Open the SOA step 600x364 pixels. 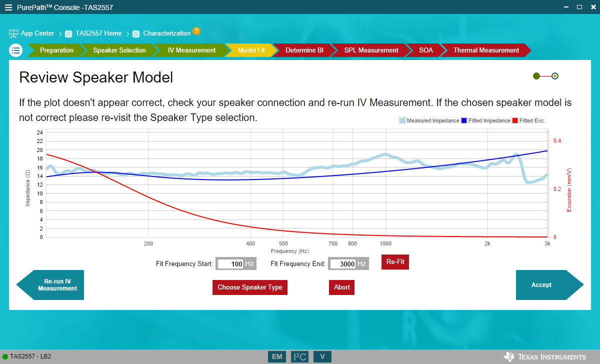pos(426,50)
